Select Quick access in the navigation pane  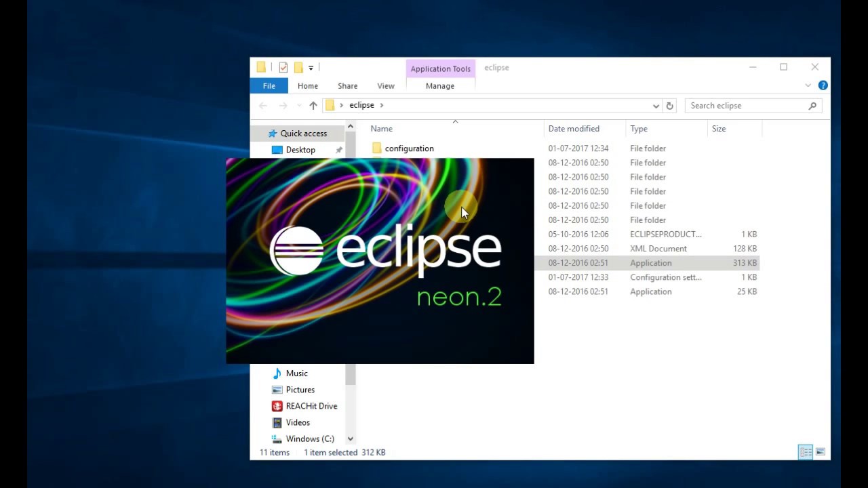(x=304, y=134)
